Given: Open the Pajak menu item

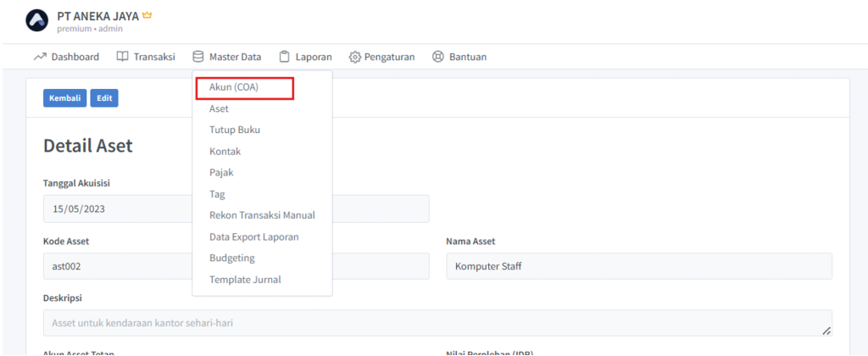Looking at the screenshot, I should tap(221, 172).
